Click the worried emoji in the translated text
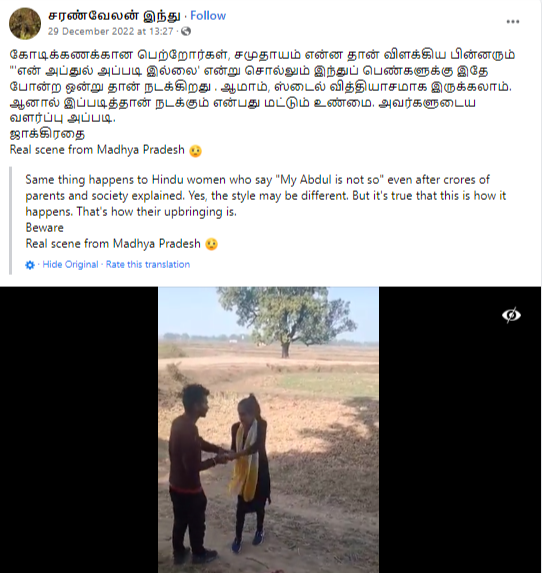The width and height of the screenshot is (542, 573). pyautogui.click(x=212, y=244)
